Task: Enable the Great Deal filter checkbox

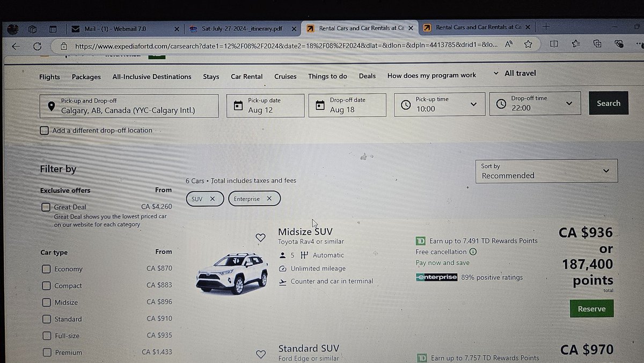Action: [46, 207]
